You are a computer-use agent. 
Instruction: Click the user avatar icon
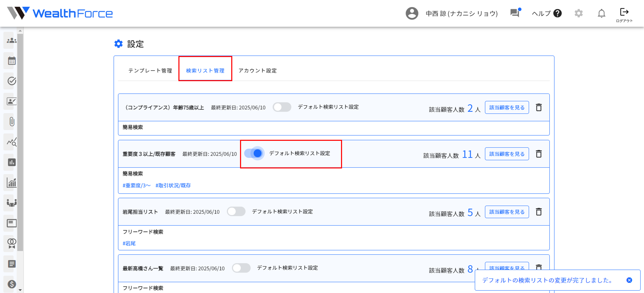pos(412,13)
